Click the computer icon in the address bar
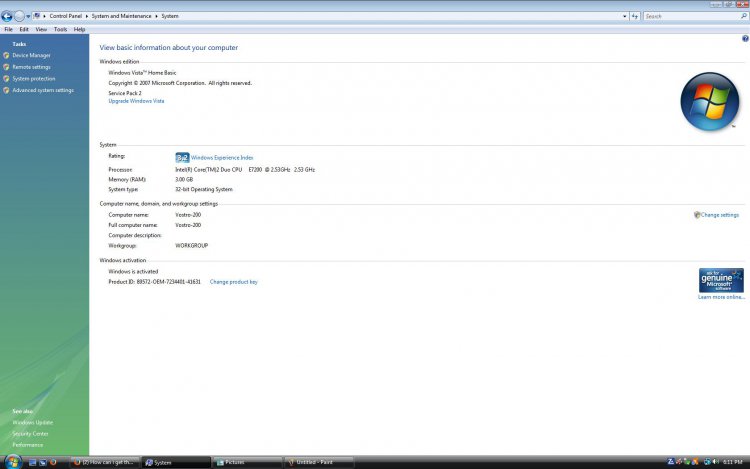750x469 pixels. 36,16
